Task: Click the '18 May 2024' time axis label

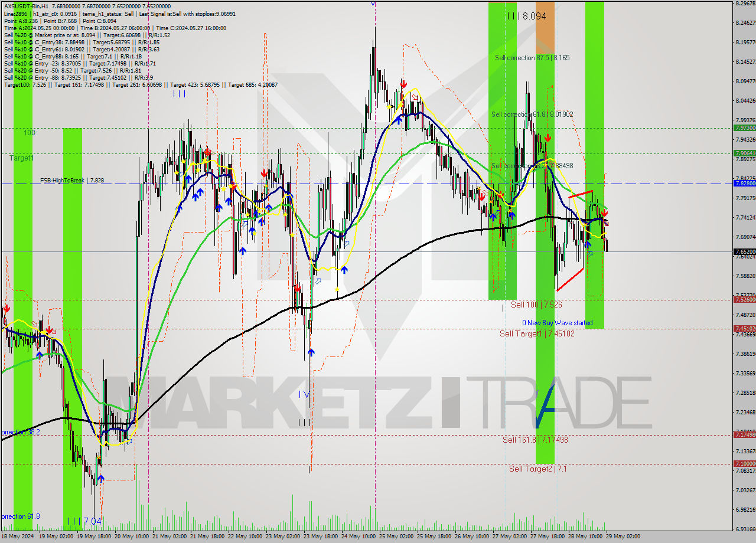Action: click(17, 537)
